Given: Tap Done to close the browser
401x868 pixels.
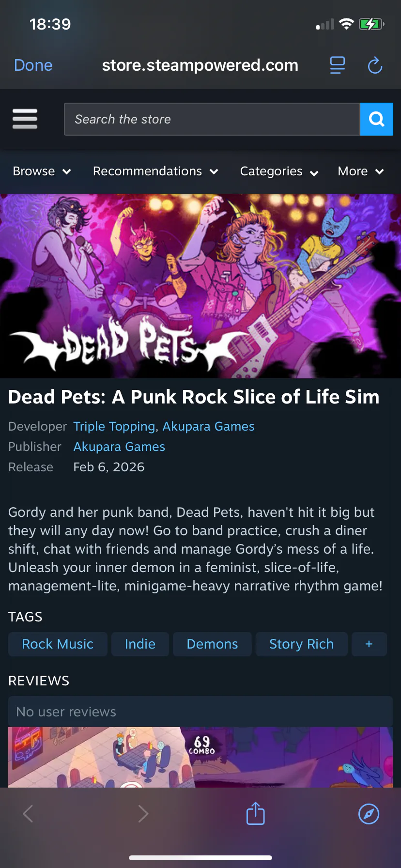Looking at the screenshot, I should point(33,65).
